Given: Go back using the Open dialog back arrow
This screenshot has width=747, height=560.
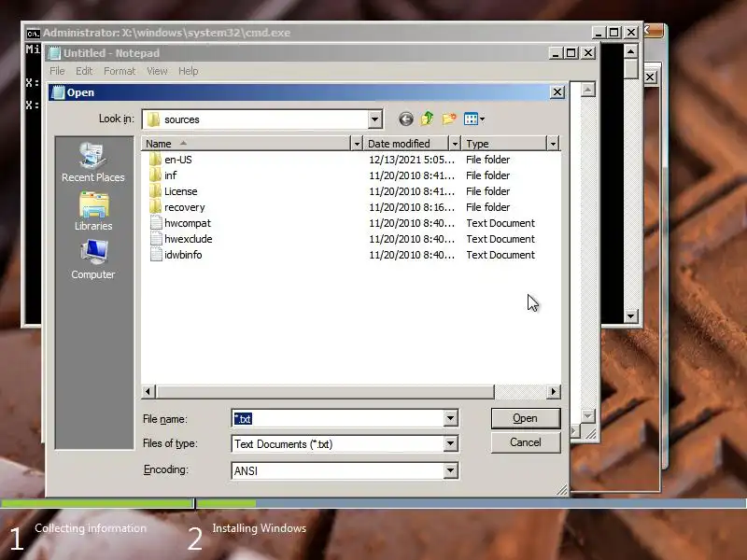Looking at the screenshot, I should (x=406, y=119).
